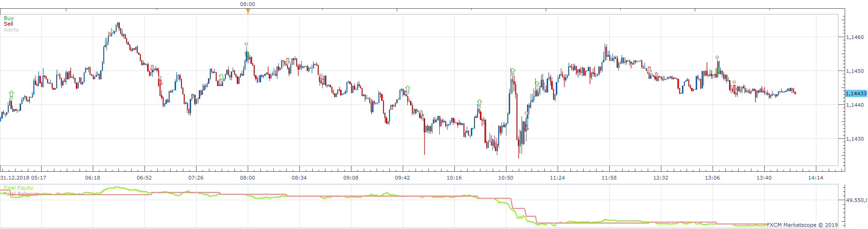Click the green buy arrow between 10:16 and 10:50
This screenshot has height=229, width=868.
tap(479, 102)
